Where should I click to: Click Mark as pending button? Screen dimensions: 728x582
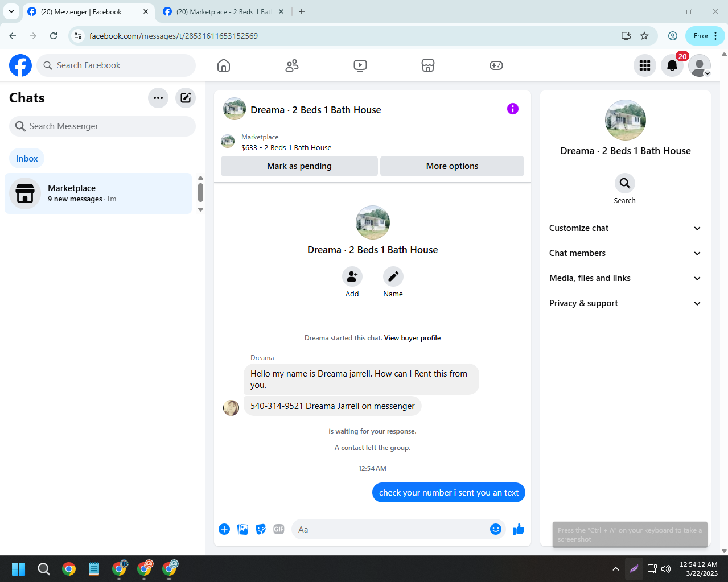(299, 166)
